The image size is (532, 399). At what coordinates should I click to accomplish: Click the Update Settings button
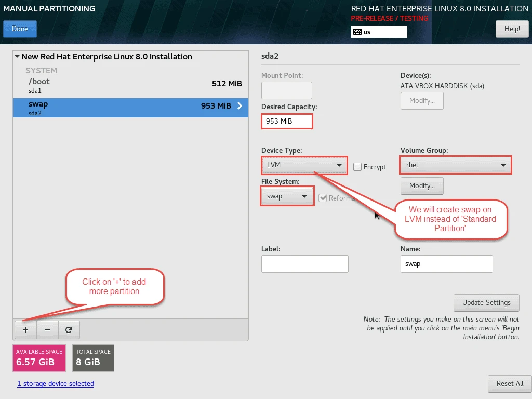tap(486, 302)
